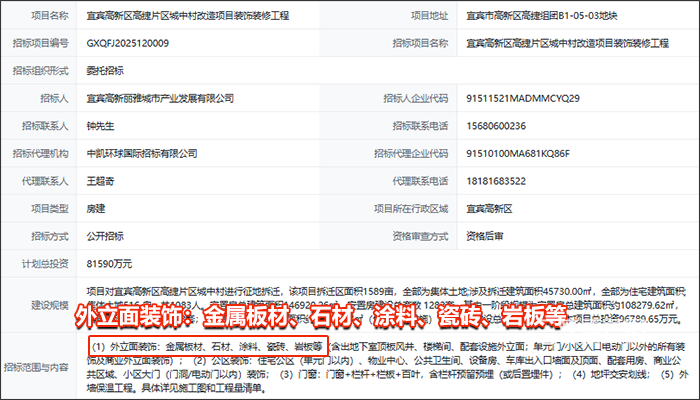Image resolution: width=700 pixels, height=400 pixels.
Task: Click the 招标组织形式 label
Action: pos(41,71)
